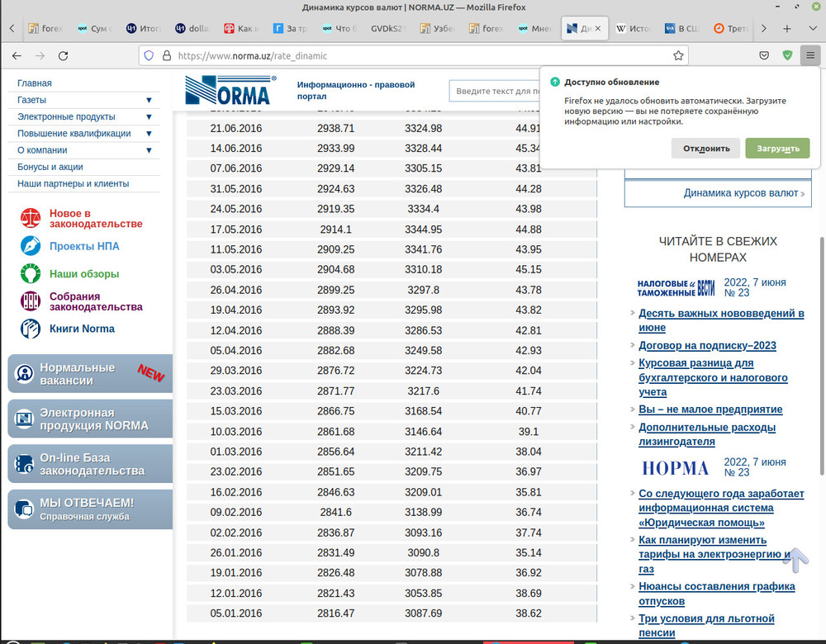
Task: Open the Главная menu item
Action: pyautogui.click(x=35, y=83)
